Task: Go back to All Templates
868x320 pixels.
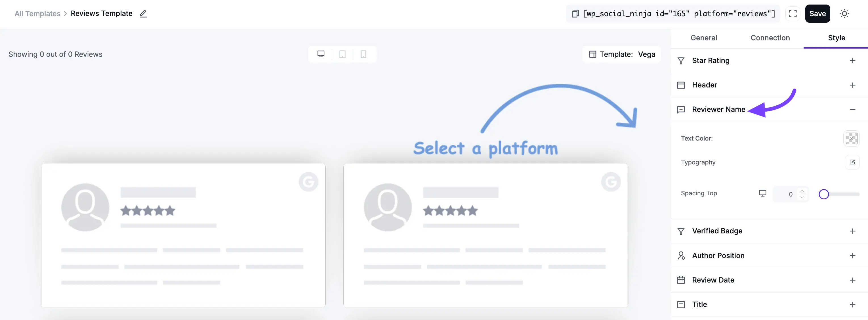Action: pos(37,14)
